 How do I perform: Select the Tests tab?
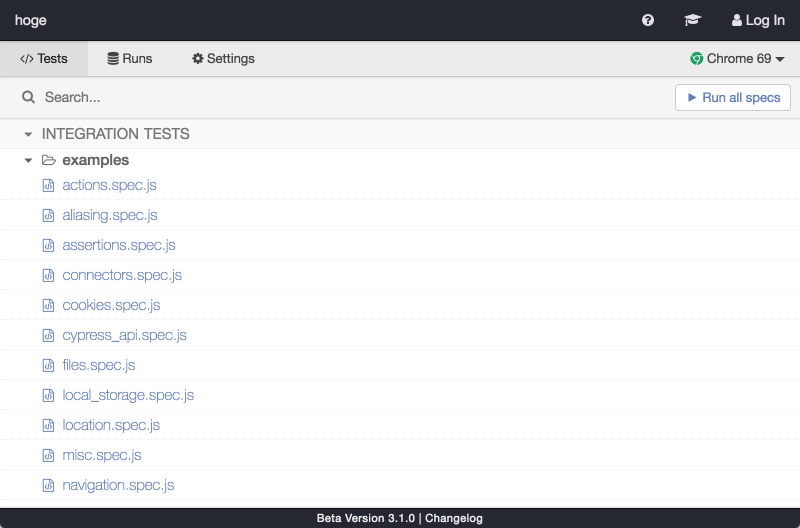point(44,59)
